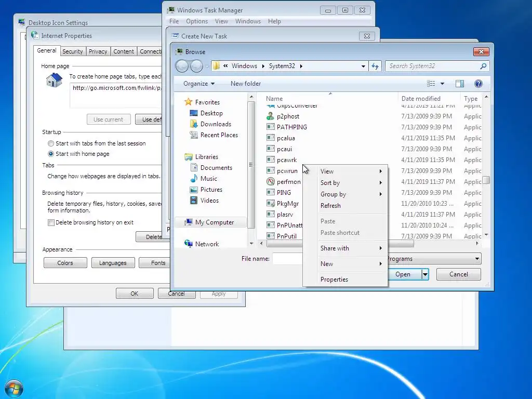The image size is (532, 399).
Task: Click New folder in Browse toolbar
Action: (x=246, y=84)
